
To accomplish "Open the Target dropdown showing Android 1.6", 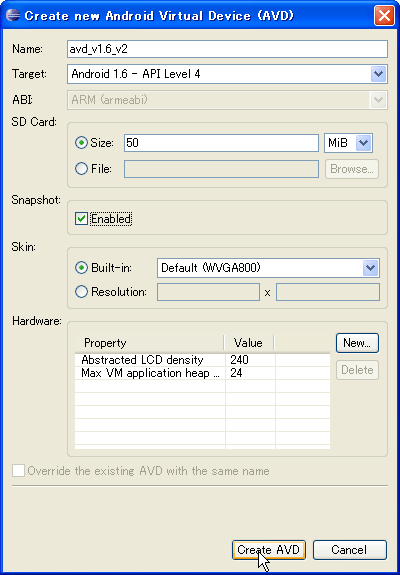I will pos(227,74).
